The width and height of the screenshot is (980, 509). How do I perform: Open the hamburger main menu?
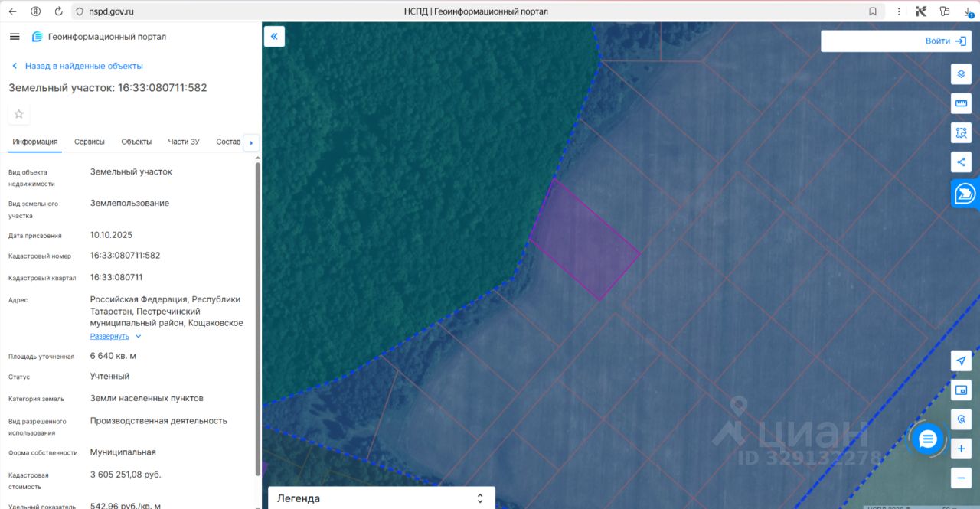click(x=15, y=37)
